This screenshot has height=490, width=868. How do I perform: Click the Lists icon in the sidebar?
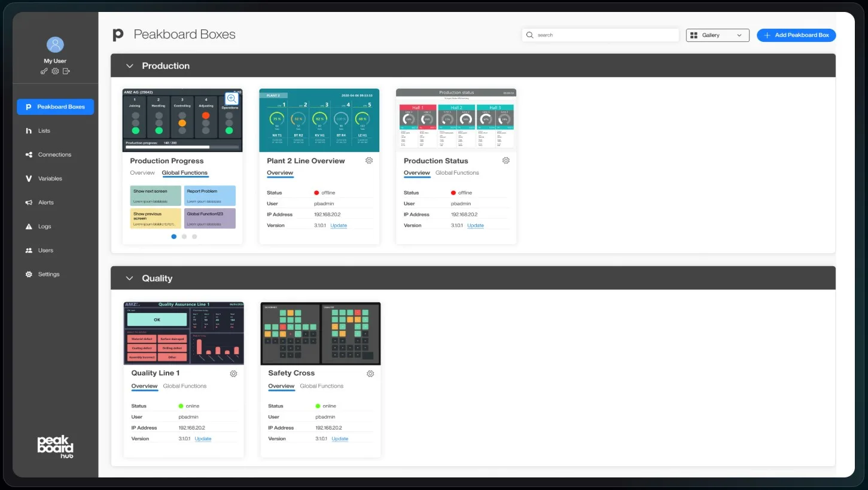[x=29, y=130]
